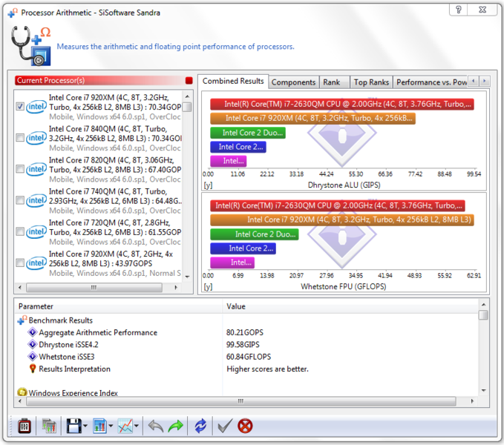The width and height of the screenshot is (504, 445).
Task: Click the Whetstone FPU (GFLOPS) axis label
Action: (x=343, y=286)
